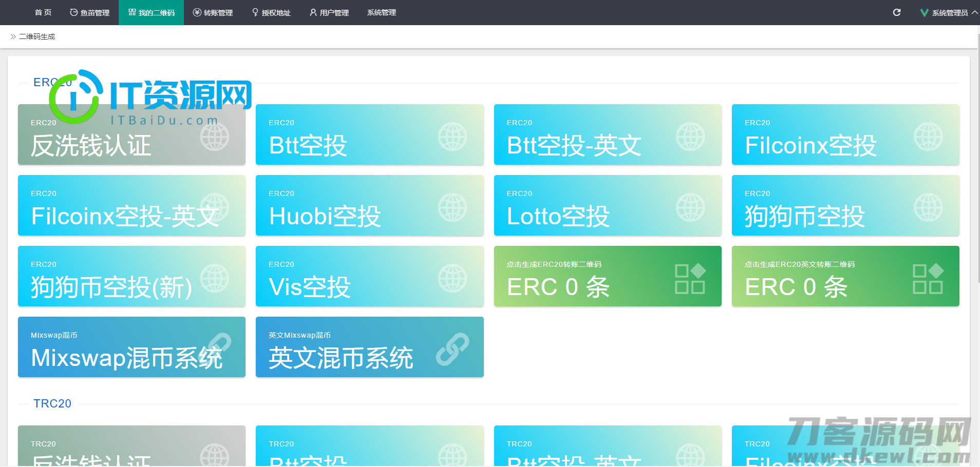The height and width of the screenshot is (467, 980).
Task: Open the 转账管理 menu item
Action: 213,12
